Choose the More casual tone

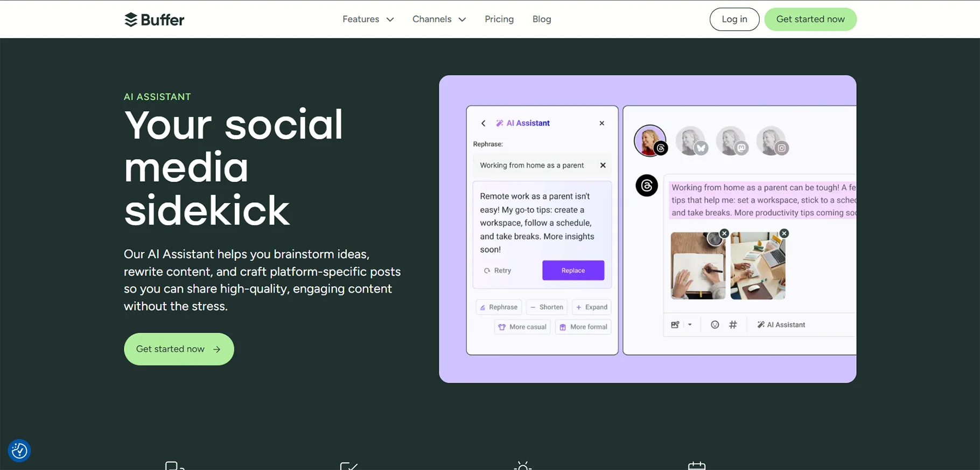522,327
